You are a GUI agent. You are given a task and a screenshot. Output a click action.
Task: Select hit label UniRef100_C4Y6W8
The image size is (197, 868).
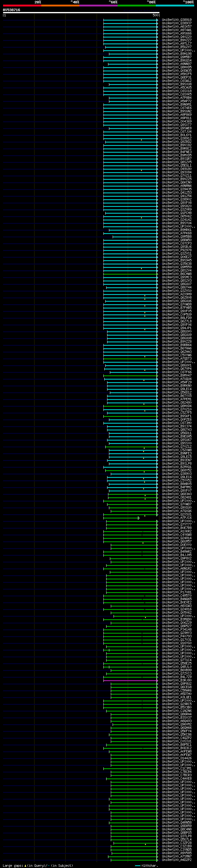click(x=176, y=535)
